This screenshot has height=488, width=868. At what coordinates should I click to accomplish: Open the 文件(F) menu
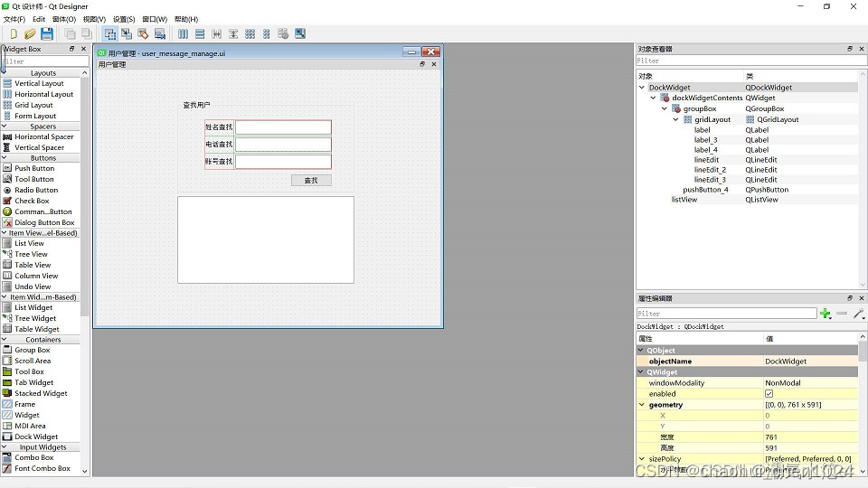[14, 19]
